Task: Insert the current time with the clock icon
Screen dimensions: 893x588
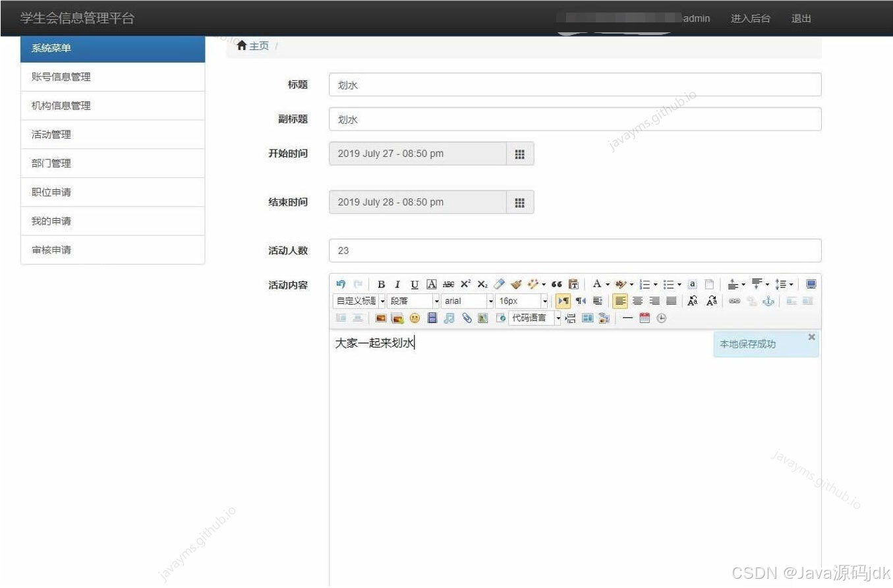Action: [661, 318]
